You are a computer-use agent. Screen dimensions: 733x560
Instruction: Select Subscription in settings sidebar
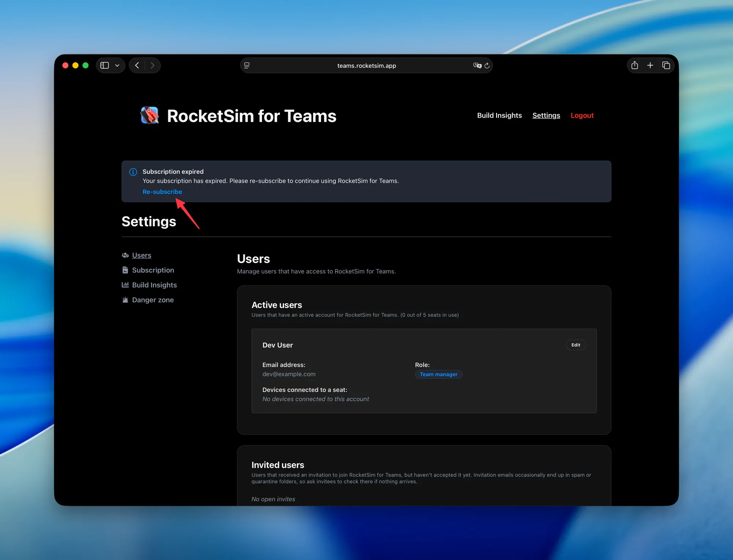(153, 270)
